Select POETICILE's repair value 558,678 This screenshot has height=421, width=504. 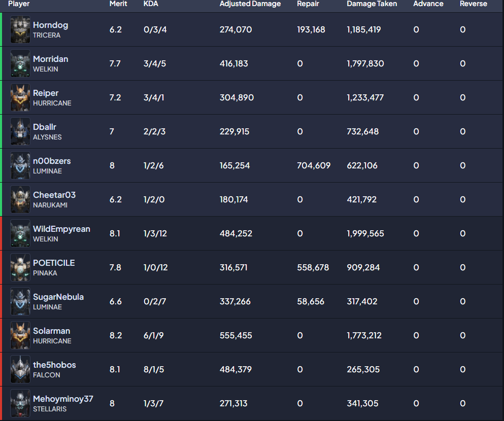point(313,267)
